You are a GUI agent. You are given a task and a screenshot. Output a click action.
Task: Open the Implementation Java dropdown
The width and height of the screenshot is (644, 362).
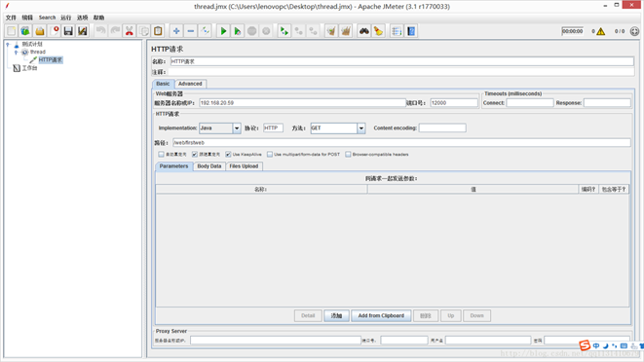pyautogui.click(x=237, y=128)
